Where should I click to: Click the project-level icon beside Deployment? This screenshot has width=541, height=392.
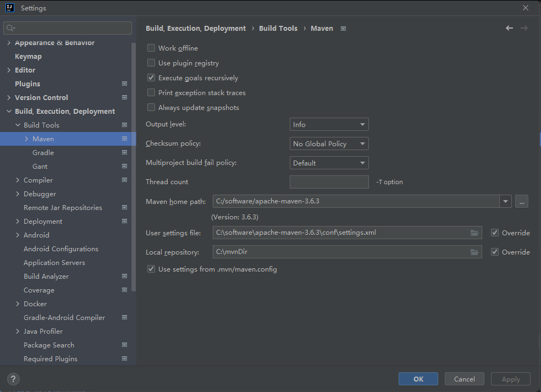click(125, 221)
